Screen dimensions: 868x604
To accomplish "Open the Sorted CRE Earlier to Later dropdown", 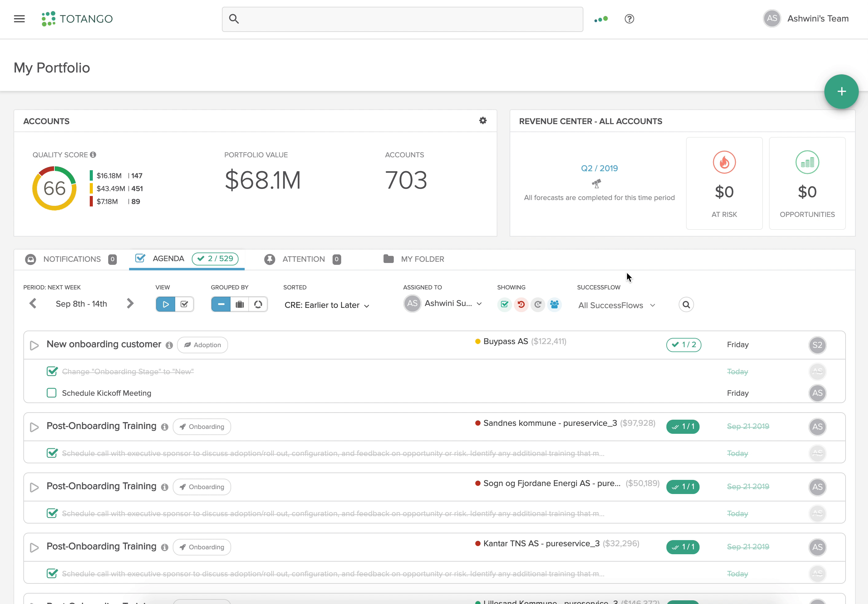I will tap(327, 305).
